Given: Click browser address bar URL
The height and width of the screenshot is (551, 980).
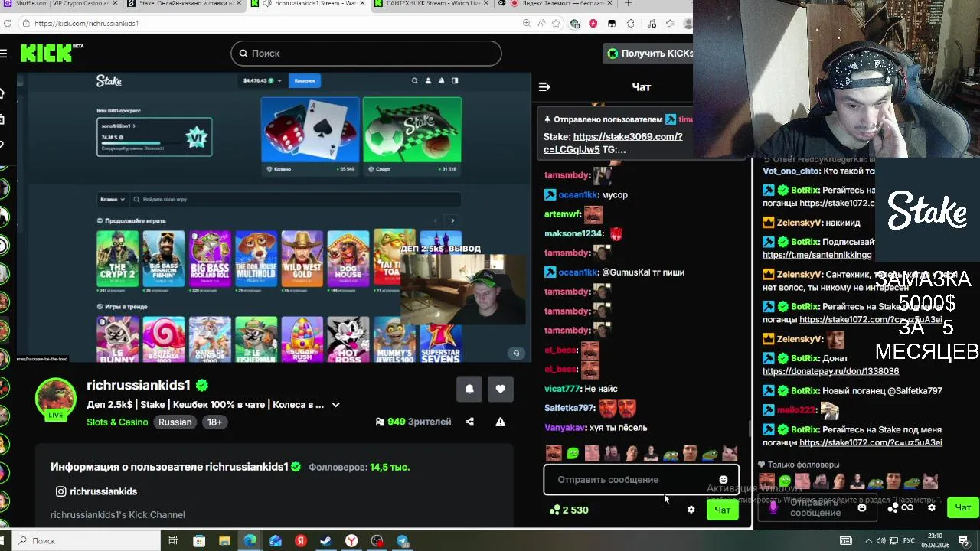Looking at the screenshot, I should click(x=87, y=24).
